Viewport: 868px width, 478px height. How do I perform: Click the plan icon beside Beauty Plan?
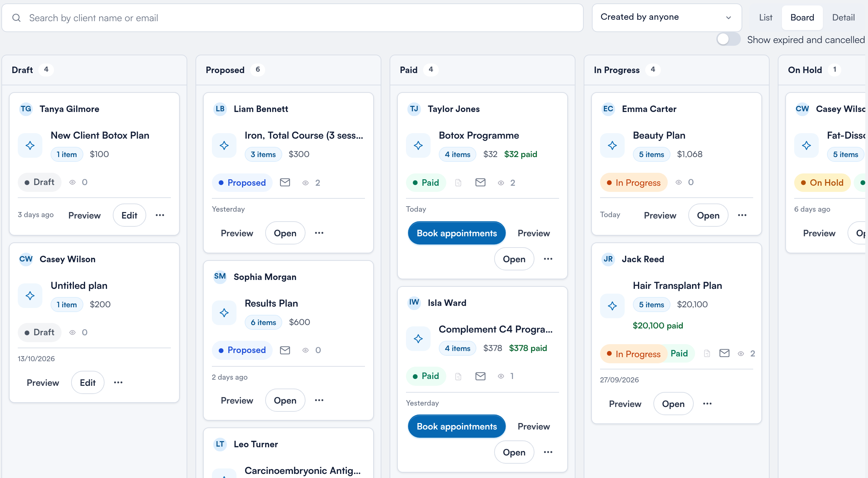coord(612,145)
